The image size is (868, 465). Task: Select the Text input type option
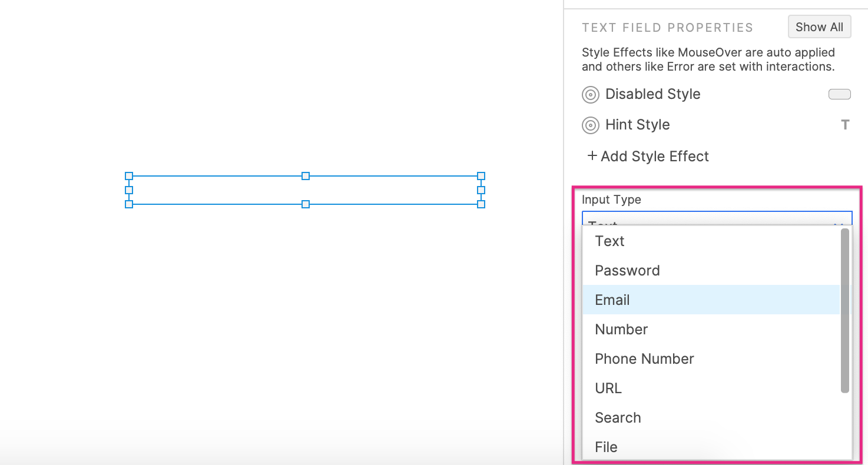point(609,241)
